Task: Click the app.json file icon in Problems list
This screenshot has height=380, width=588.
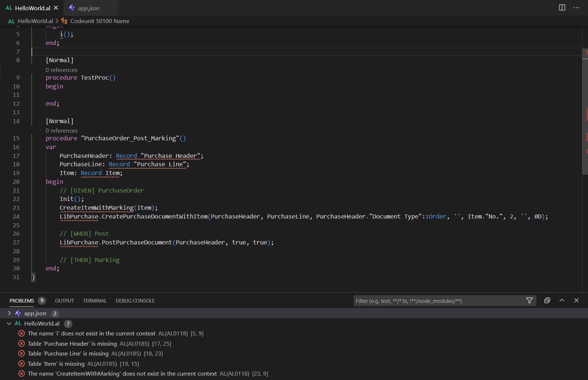Action: pyautogui.click(x=18, y=313)
